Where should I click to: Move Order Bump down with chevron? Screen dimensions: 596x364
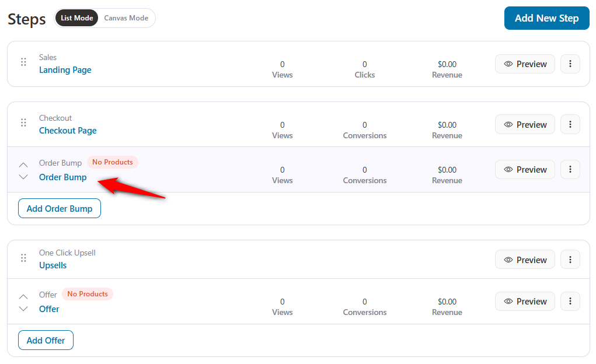(x=23, y=177)
